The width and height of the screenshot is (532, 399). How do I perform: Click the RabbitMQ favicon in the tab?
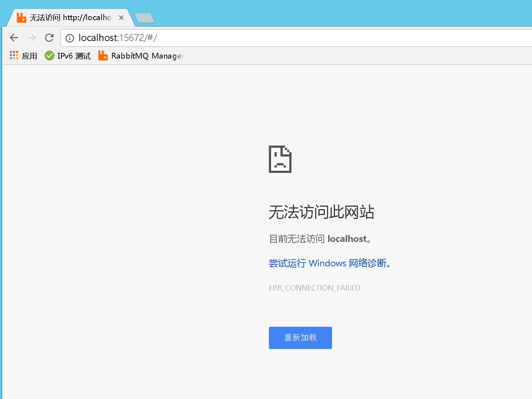[x=21, y=17]
